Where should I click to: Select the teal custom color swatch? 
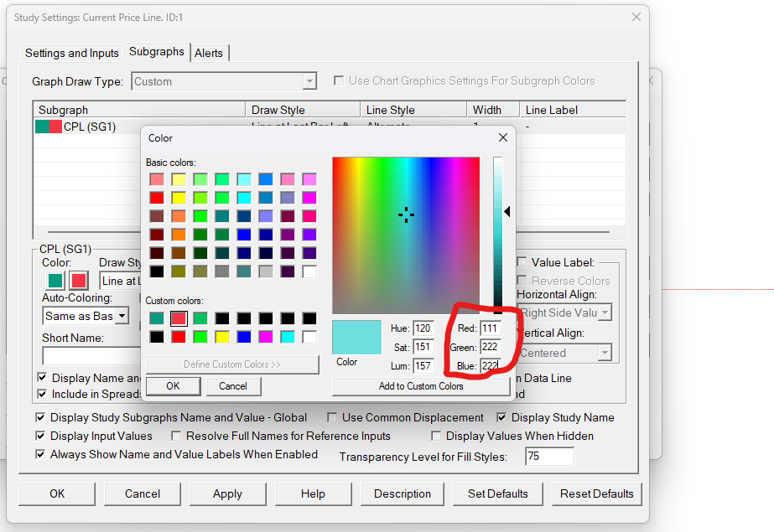point(157,318)
